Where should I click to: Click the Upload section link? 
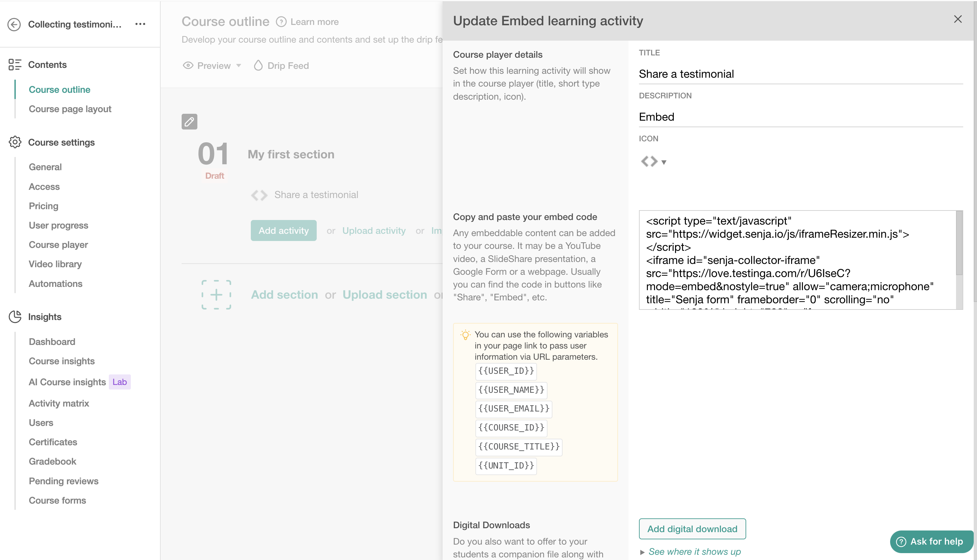pyautogui.click(x=385, y=295)
